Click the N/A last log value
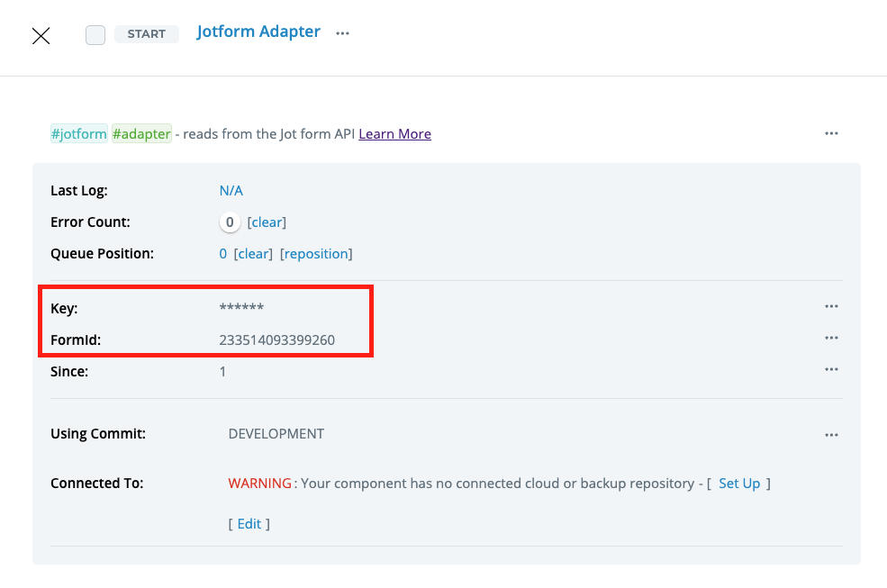The height and width of the screenshot is (588, 887). click(231, 191)
